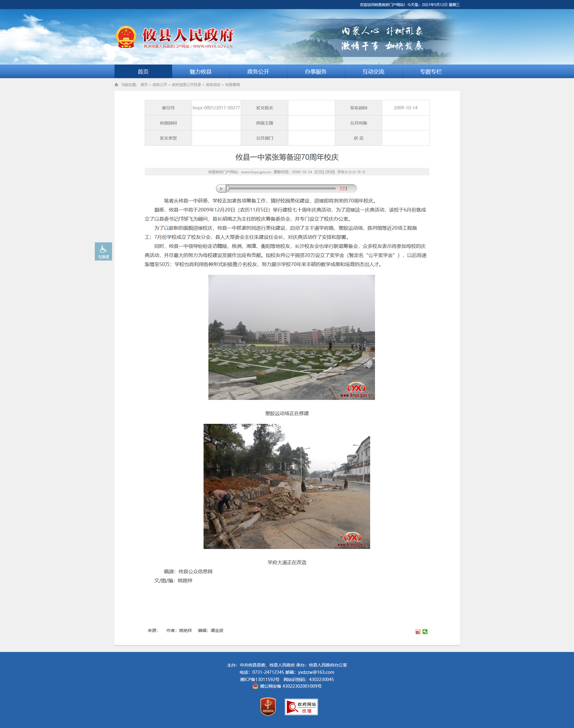This screenshot has height=728, width=574.
Task: Share article via Weibo icon
Action: (418, 632)
